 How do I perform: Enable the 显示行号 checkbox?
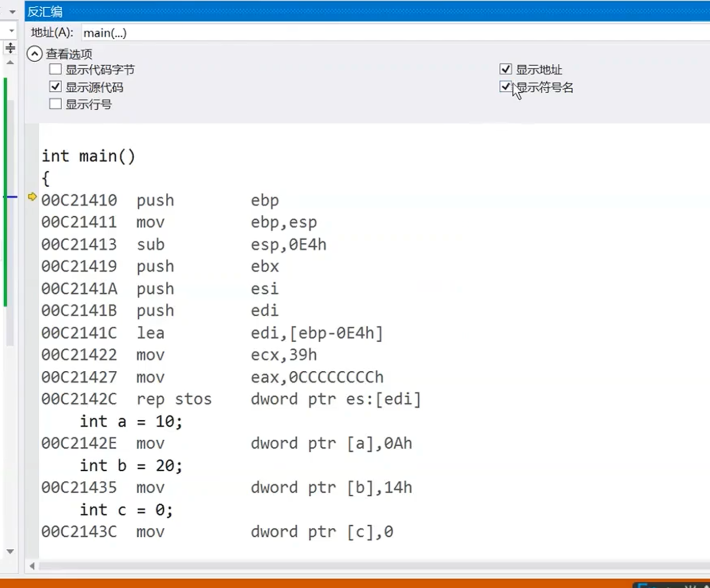pyautogui.click(x=56, y=104)
